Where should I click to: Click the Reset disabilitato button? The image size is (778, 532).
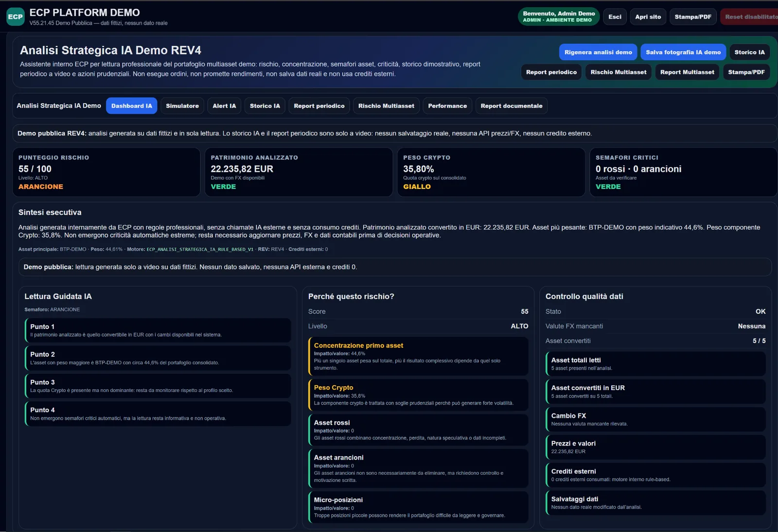[x=750, y=17]
